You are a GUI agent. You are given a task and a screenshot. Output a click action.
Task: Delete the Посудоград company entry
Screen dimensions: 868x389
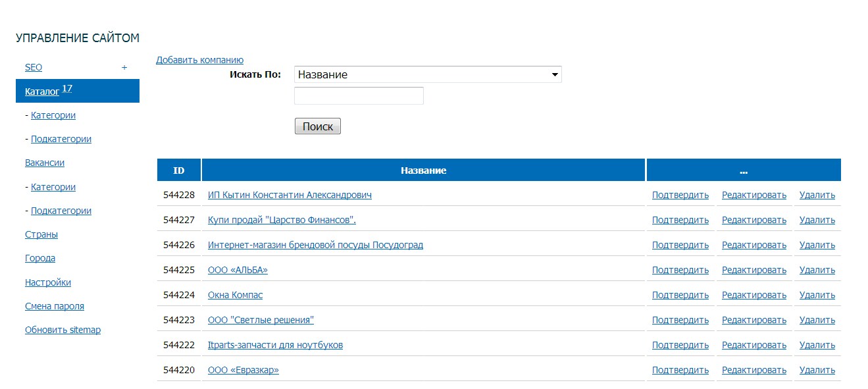pyautogui.click(x=817, y=245)
